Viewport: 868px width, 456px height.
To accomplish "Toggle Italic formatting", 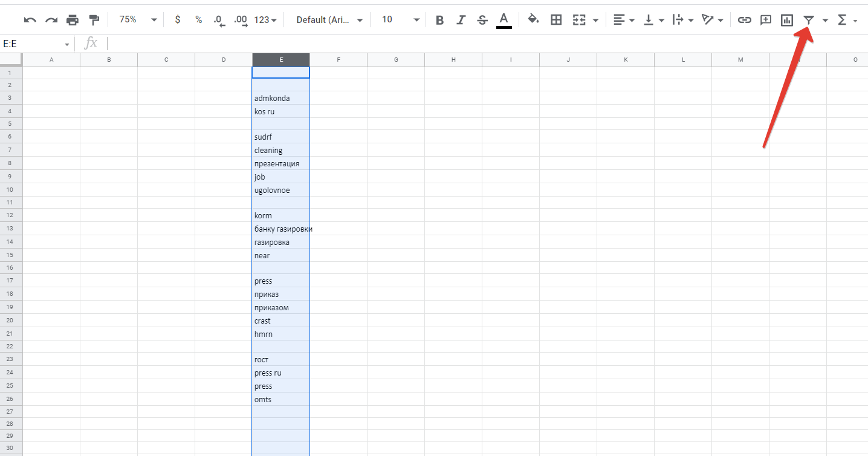I will coord(461,20).
